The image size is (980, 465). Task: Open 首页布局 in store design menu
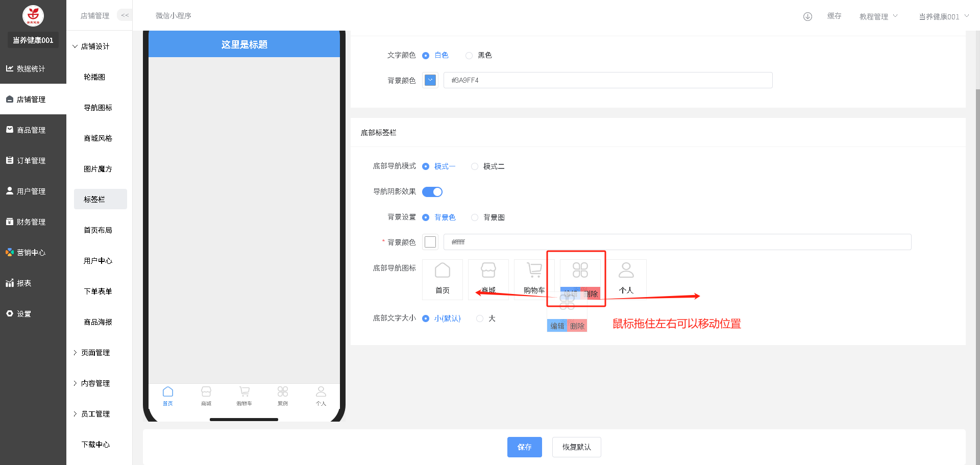pos(98,230)
